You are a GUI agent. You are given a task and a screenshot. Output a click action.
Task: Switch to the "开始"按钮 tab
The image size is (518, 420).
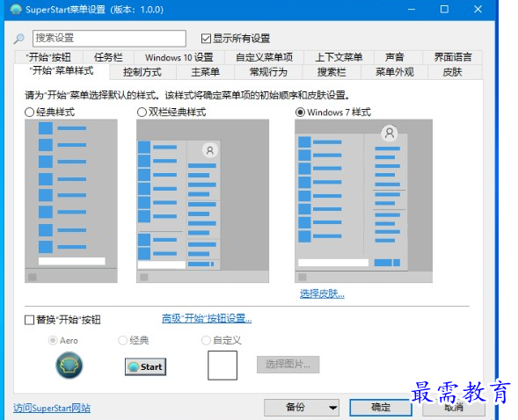tap(49, 57)
